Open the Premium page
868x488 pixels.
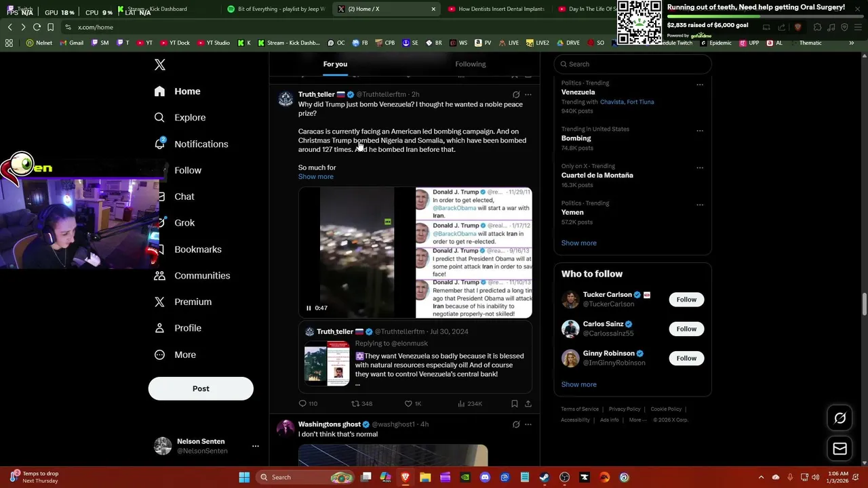pyautogui.click(x=183, y=302)
